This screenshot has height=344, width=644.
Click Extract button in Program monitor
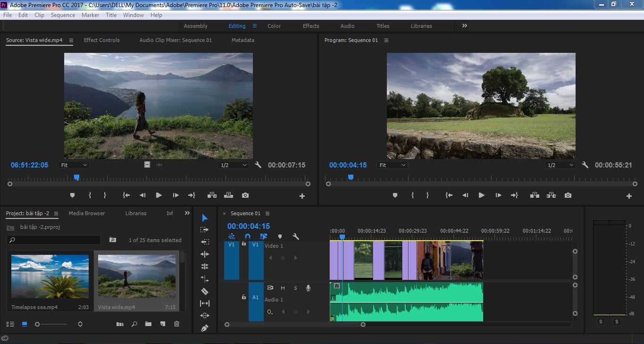point(551,195)
